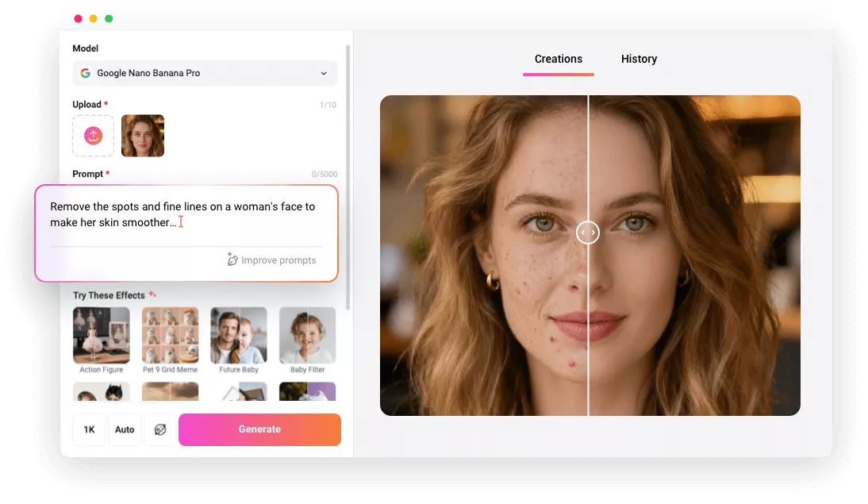The height and width of the screenshot is (504, 868).
Task: Choose the Action Figure effect
Action: pos(101,336)
